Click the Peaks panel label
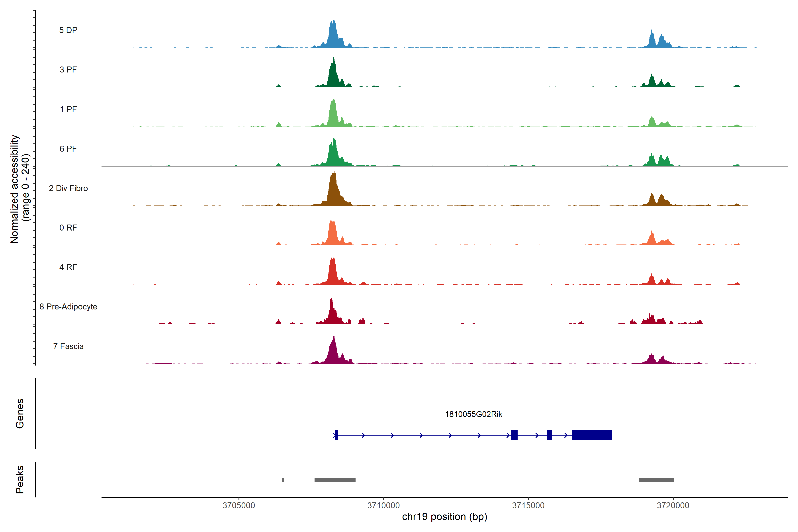 coord(20,479)
